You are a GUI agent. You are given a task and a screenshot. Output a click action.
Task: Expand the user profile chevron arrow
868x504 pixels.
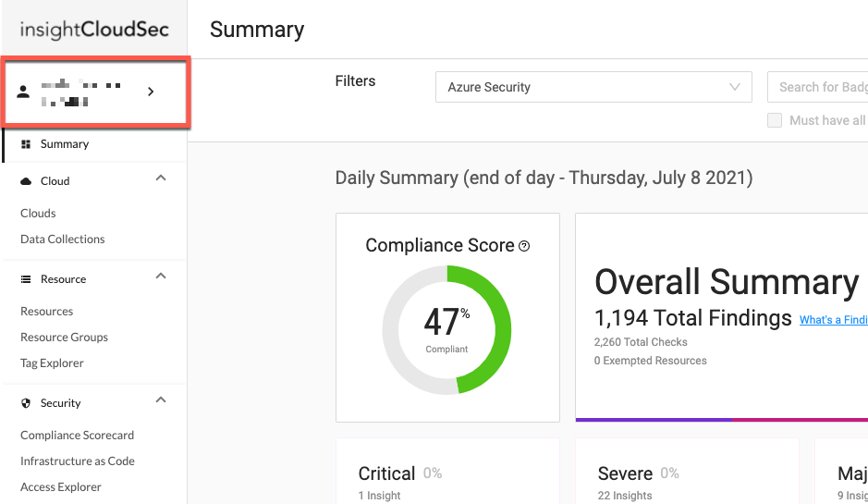pos(151,92)
